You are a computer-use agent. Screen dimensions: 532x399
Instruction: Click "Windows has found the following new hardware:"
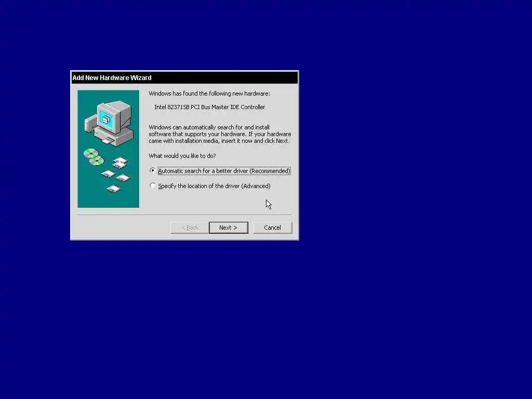(x=209, y=94)
